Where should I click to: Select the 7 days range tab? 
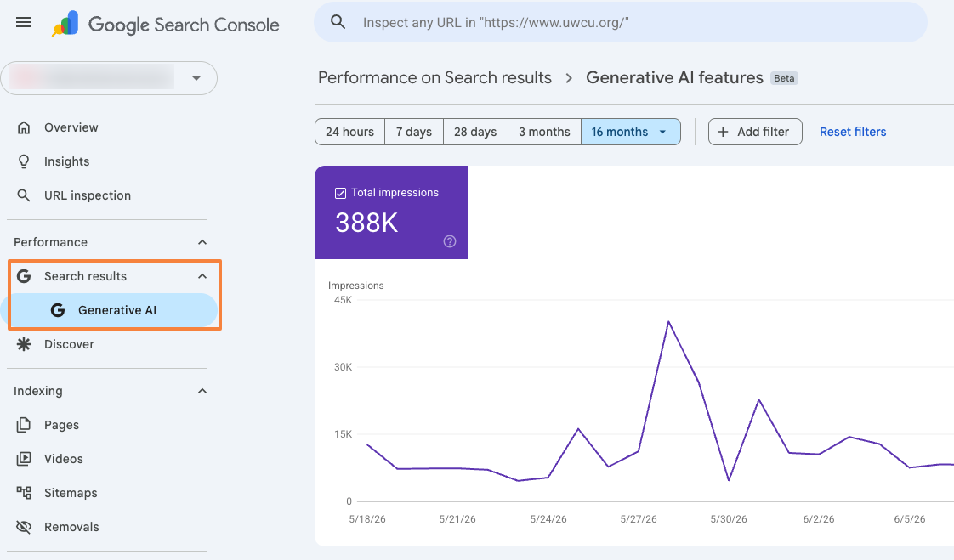(x=414, y=132)
